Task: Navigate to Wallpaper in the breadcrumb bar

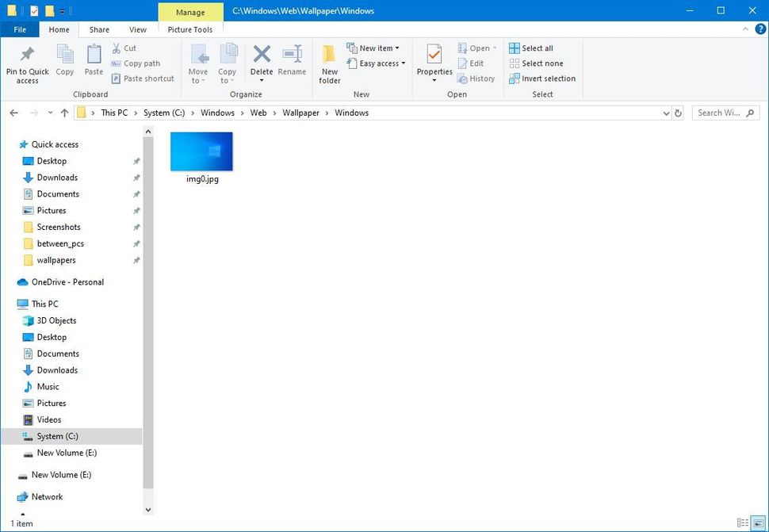Action: pyautogui.click(x=300, y=113)
